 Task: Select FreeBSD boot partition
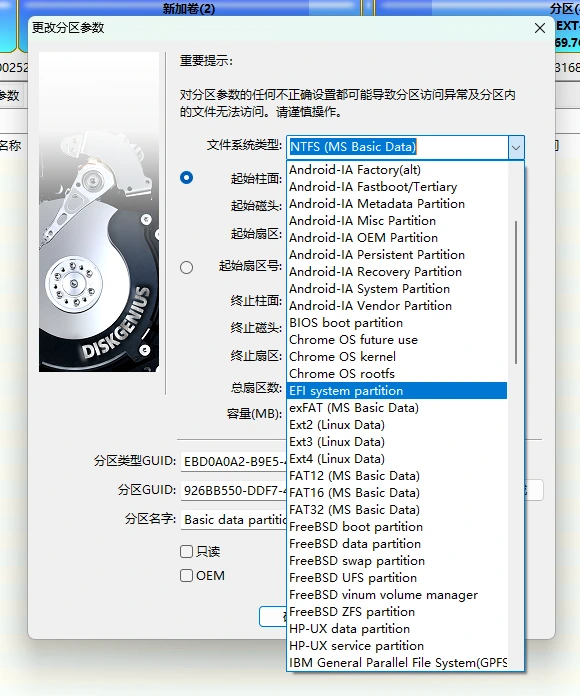click(x=397, y=526)
